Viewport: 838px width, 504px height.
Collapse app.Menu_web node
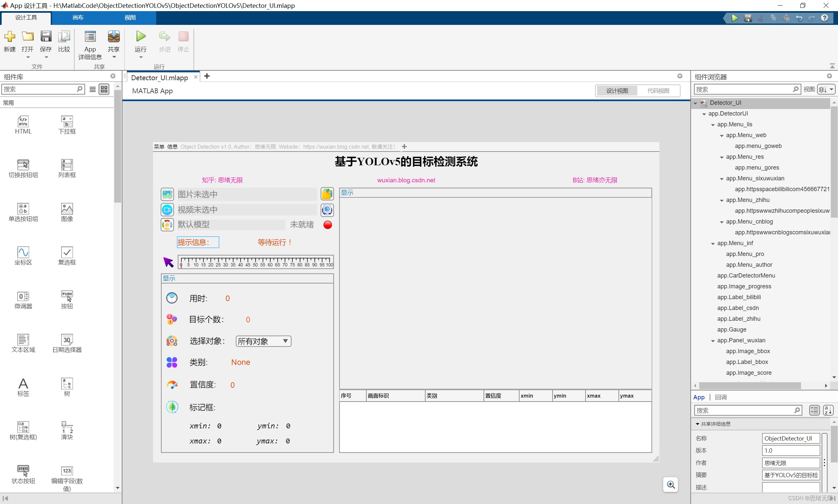tap(721, 135)
